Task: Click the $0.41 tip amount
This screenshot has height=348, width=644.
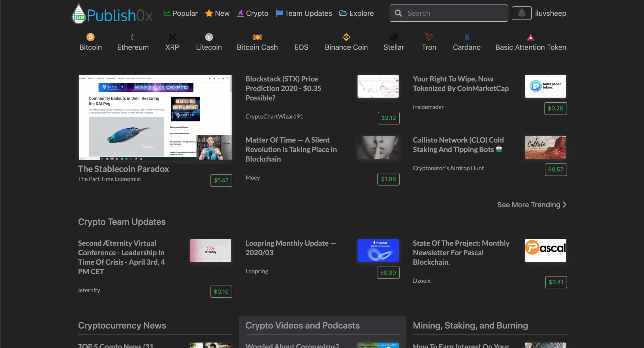Action: (x=556, y=282)
